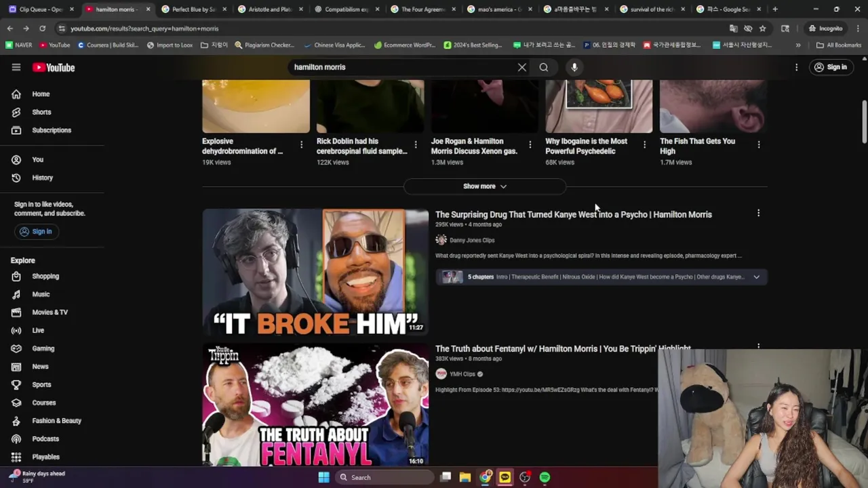Reload the page
868x488 pixels.
tap(42, 28)
